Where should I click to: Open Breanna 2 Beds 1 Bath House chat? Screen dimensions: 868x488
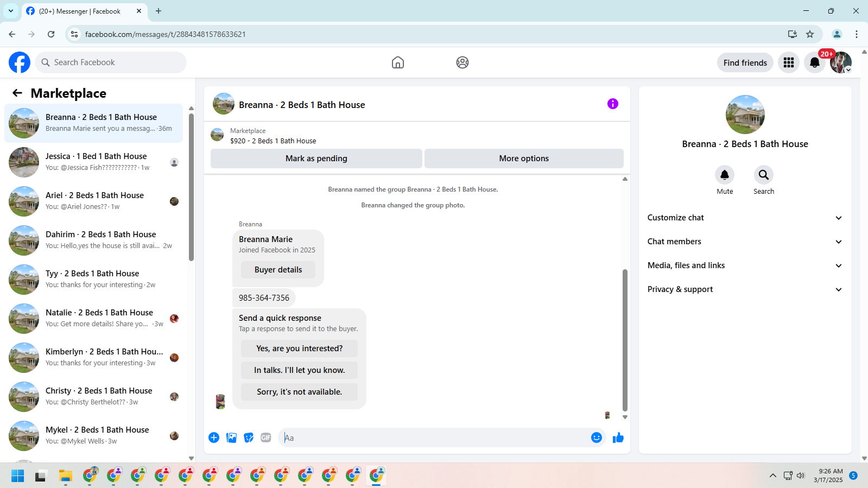click(93, 123)
